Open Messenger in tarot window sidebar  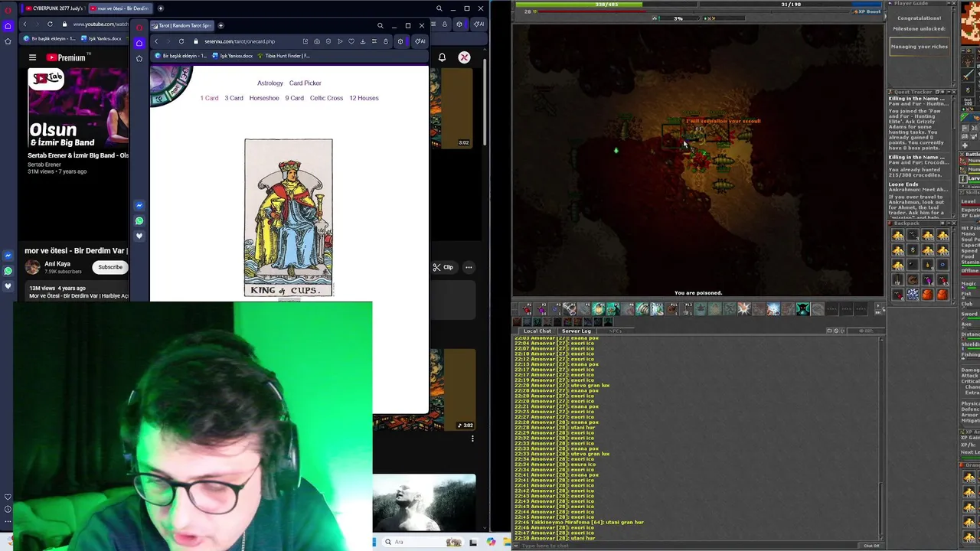[139, 205]
